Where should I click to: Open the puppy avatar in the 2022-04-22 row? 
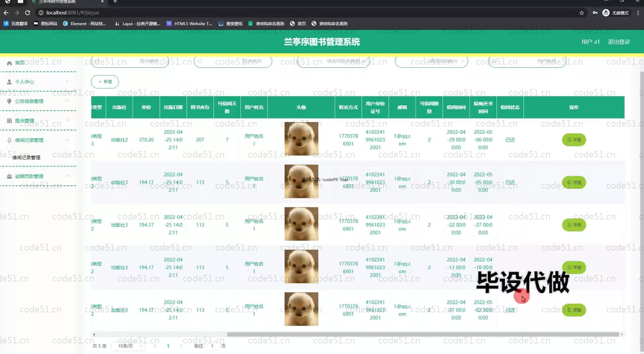coord(301,224)
